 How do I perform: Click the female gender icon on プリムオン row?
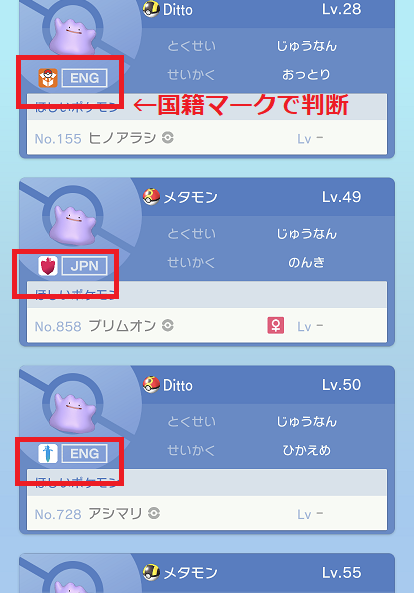point(276,326)
